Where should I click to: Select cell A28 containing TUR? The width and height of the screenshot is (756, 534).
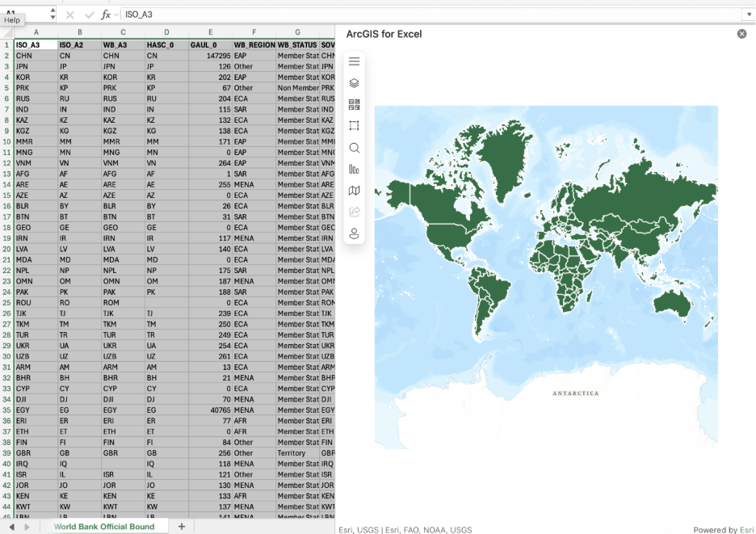(x=36, y=334)
